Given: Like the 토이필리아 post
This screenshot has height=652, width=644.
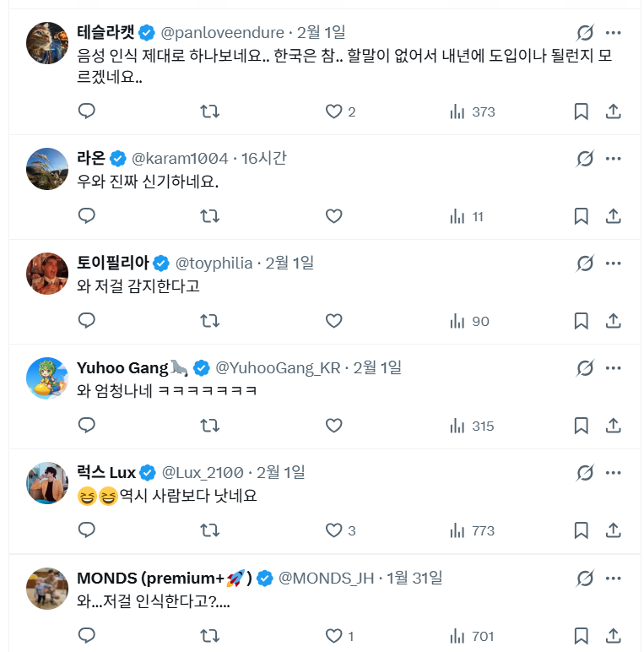Looking at the screenshot, I should coord(333,321).
